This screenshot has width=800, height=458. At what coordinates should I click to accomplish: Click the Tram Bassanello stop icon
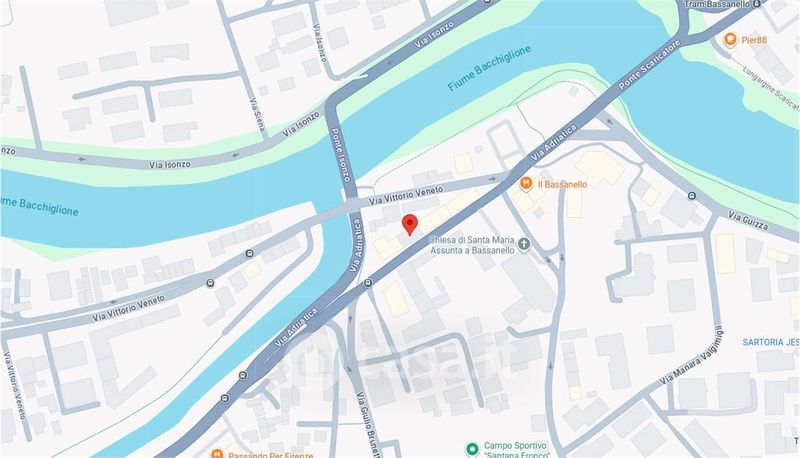(757, 4)
